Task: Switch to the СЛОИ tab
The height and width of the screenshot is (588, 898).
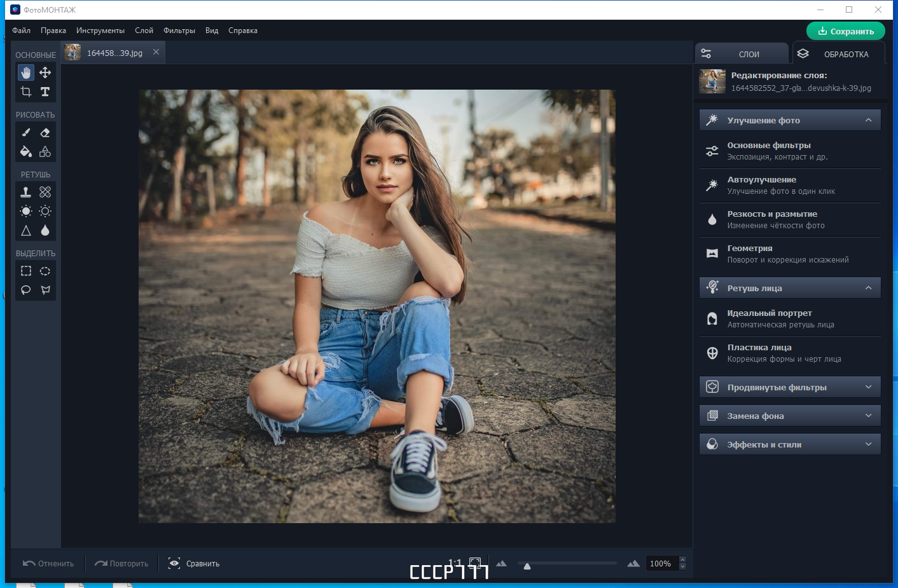Action: (x=742, y=54)
